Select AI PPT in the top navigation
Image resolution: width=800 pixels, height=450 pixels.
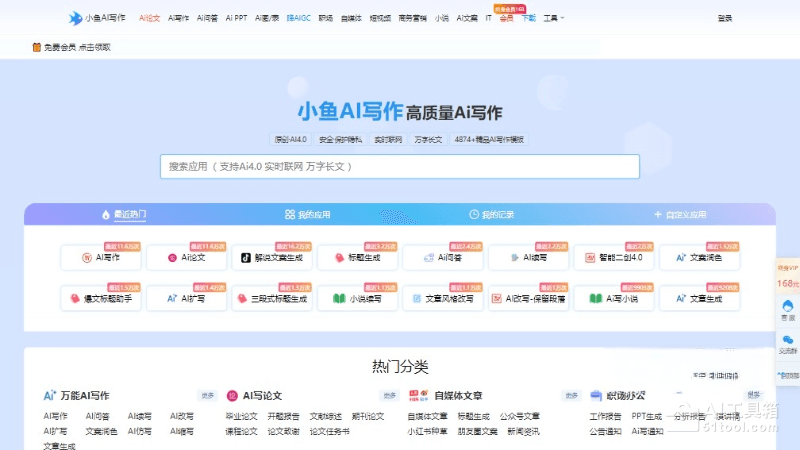pyautogui.click(x=236, y=18)
